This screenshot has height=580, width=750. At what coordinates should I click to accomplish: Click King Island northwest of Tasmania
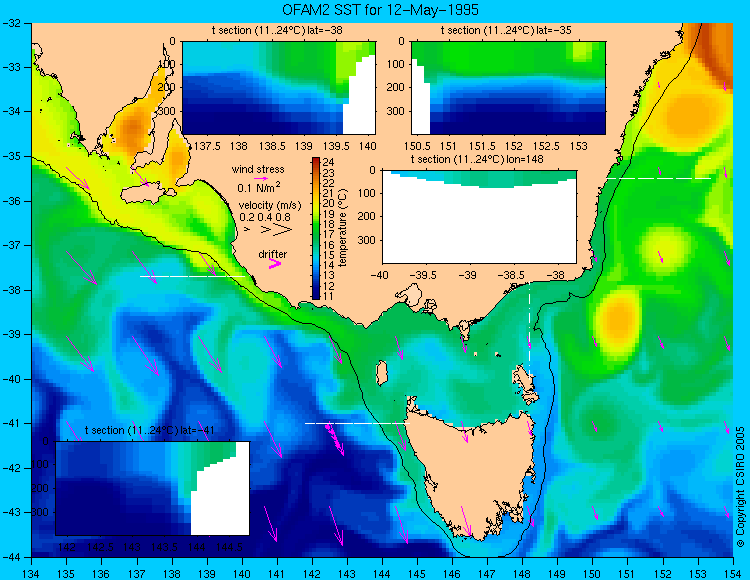click(x=381, y=373)
